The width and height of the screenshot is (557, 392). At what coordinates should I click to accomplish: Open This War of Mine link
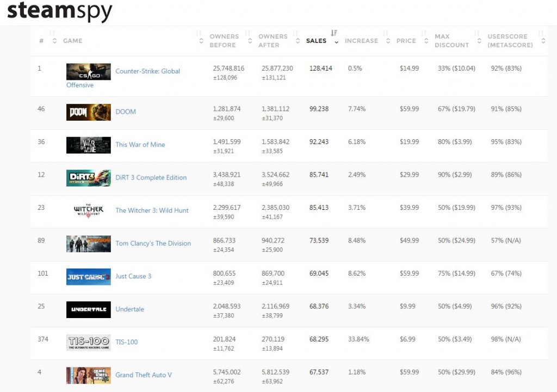140,145
